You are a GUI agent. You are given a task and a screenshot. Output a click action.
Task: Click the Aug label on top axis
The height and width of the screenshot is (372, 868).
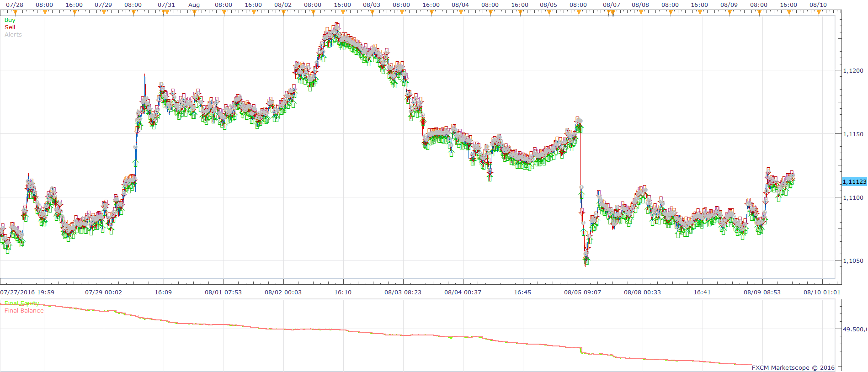click(x=194, y=5)
